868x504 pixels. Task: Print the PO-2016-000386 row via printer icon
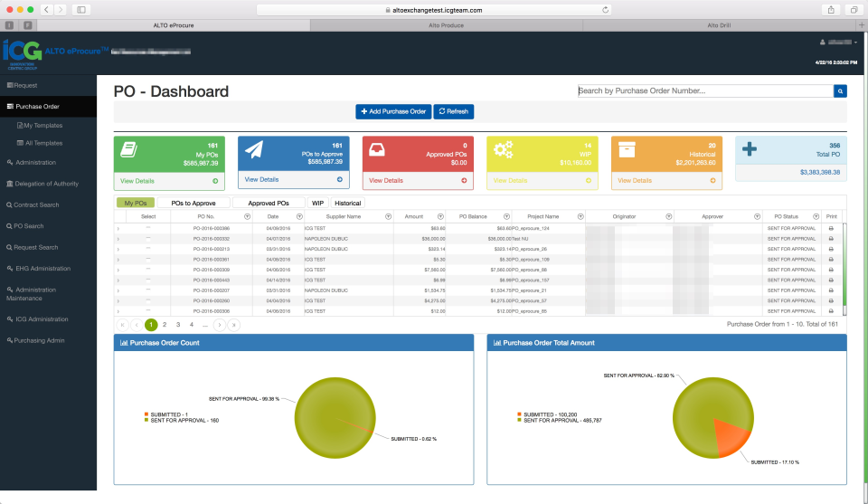(831, 228)
